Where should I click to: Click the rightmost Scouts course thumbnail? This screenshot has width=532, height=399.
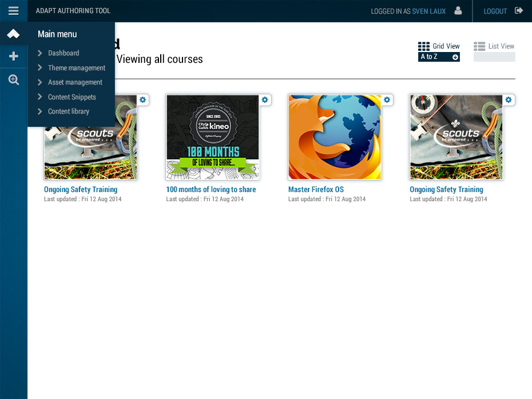click(x=456, y=137)
